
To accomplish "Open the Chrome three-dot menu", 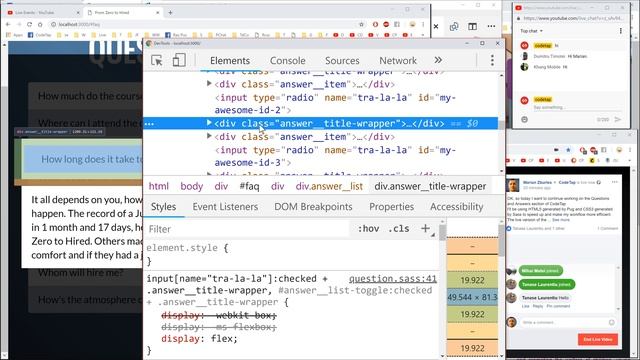I will (423, 24).
